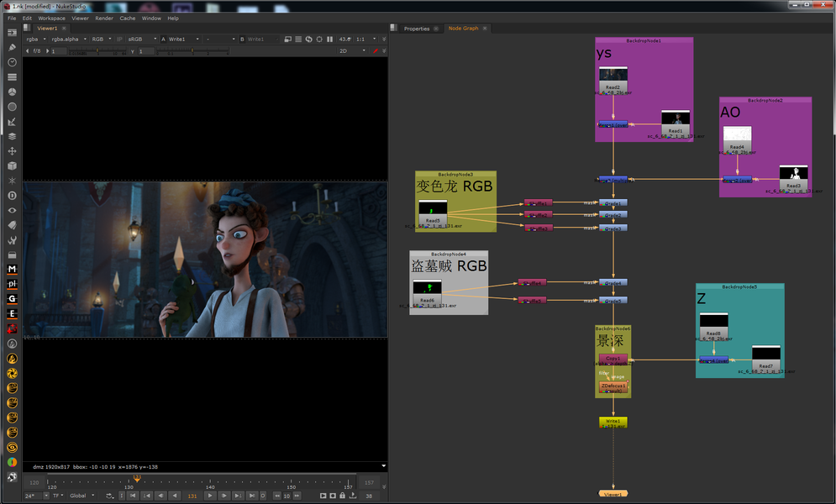Open the viewer wipe mode dropdown

click(x=220, y=39)
